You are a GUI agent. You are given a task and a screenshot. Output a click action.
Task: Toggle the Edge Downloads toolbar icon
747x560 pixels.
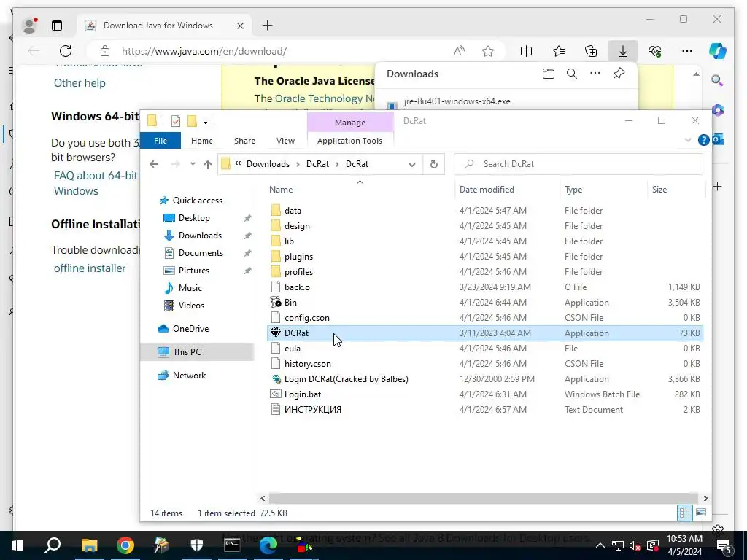point(623,51)
